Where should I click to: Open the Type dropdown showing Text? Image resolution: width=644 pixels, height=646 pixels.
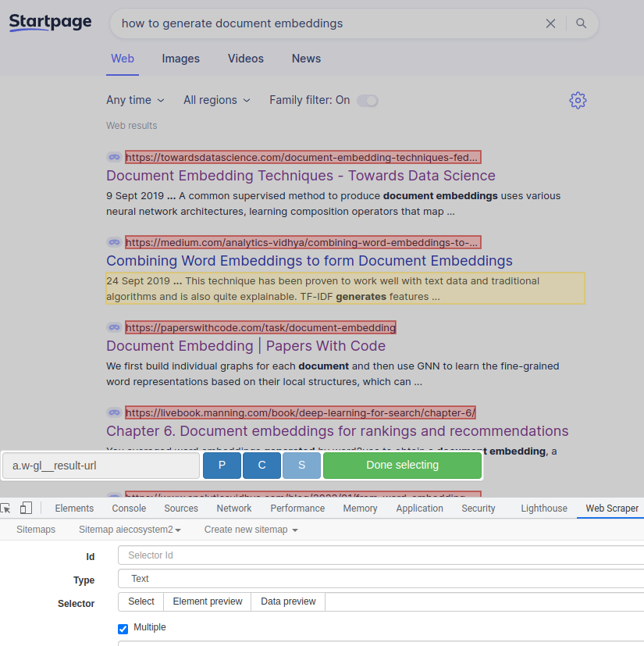(381, 579)
